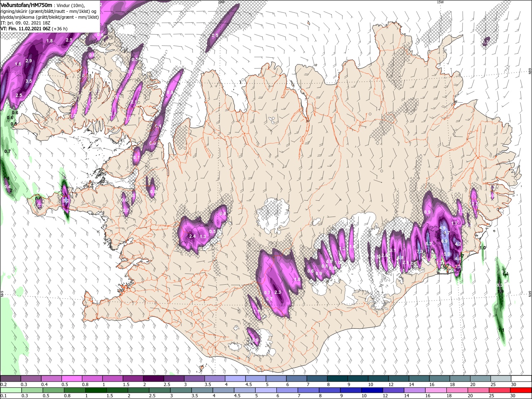Click the 'slydda/snjókoma' legend description line
The image size is (532, 399).
(49, 17)
